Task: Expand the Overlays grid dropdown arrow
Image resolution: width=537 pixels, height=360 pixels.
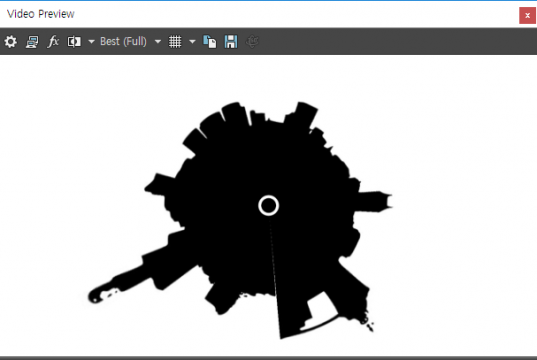Action: (192, 42)
